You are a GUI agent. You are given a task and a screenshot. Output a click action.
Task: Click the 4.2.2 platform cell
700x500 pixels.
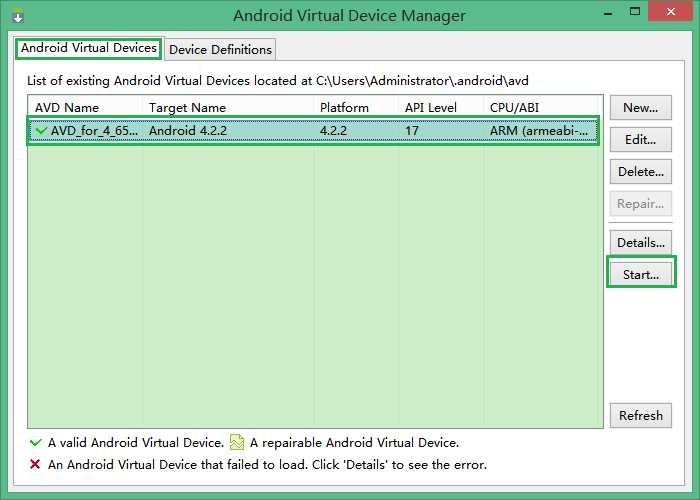(x=333, y=131)
